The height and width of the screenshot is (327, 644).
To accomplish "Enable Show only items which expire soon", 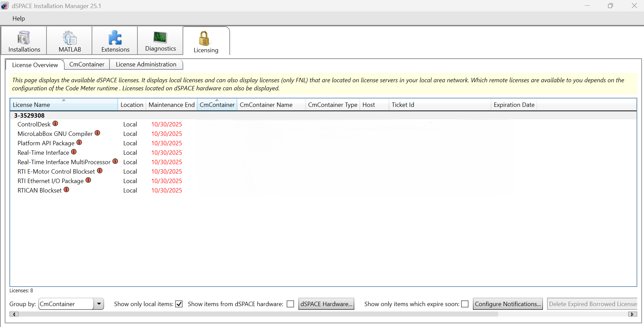I will pos(465,304).
